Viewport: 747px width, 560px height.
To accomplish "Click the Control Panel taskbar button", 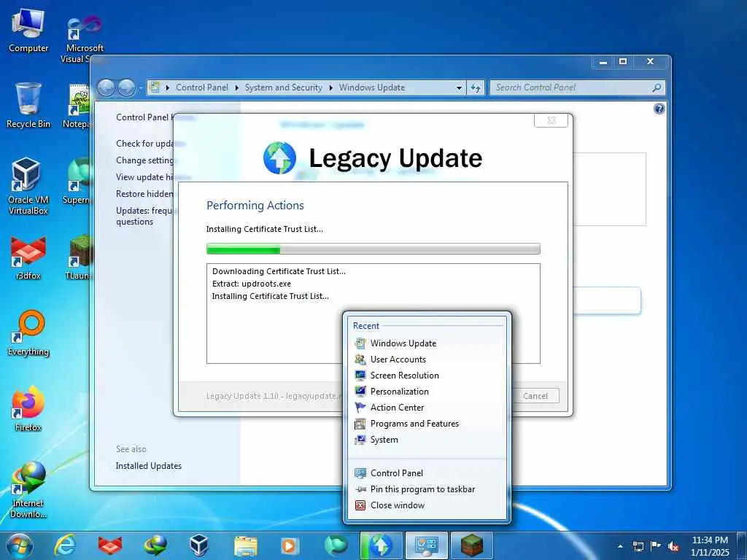I will [426, 545].
